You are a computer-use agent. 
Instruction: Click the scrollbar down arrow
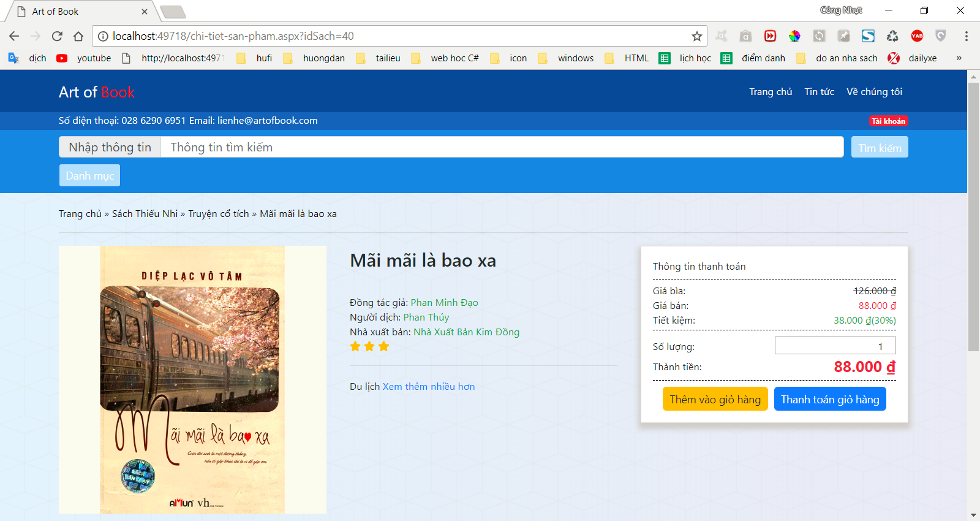973,515
